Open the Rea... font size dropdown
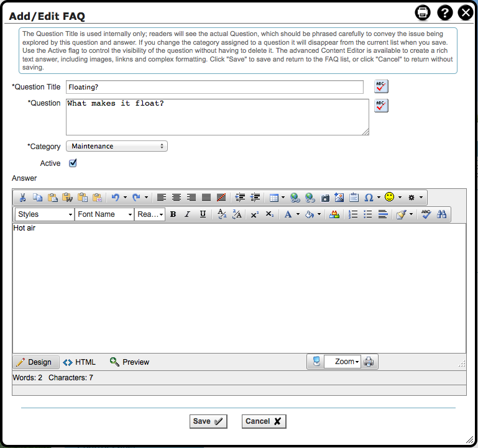 (x=150, y=214)
